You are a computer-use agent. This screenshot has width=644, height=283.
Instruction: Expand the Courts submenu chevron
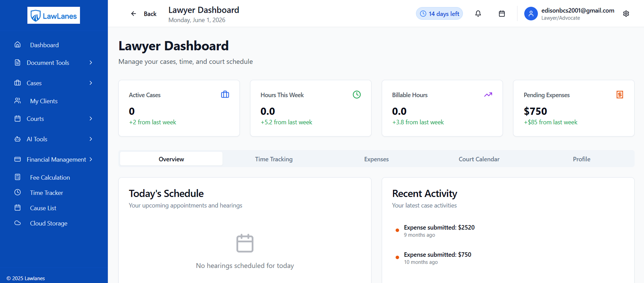point(91,119)
